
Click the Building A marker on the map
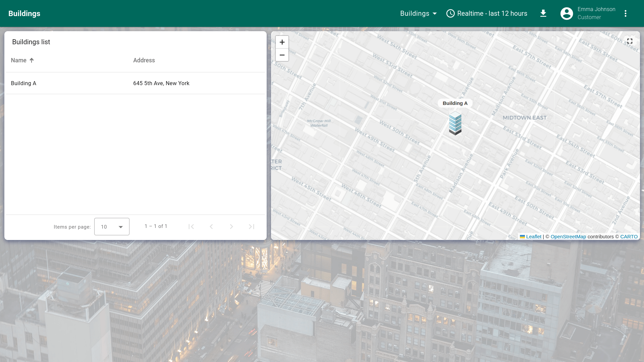455,123
